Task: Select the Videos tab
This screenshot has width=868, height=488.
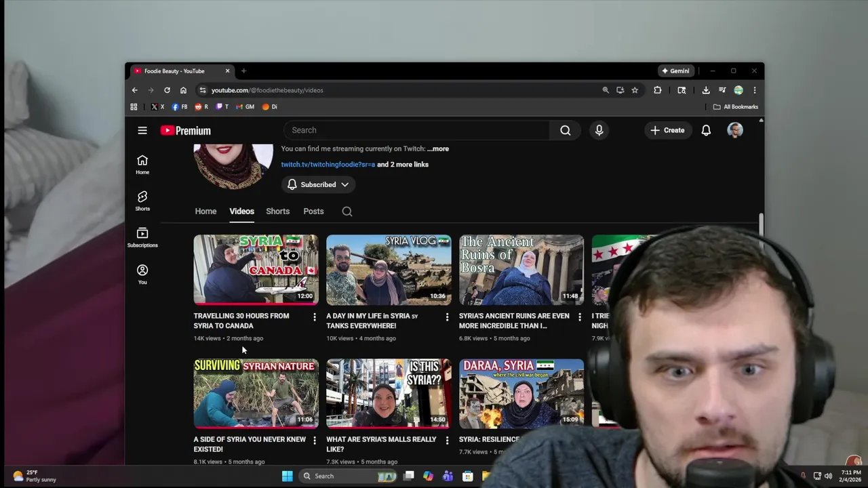Action: [241, 211]
